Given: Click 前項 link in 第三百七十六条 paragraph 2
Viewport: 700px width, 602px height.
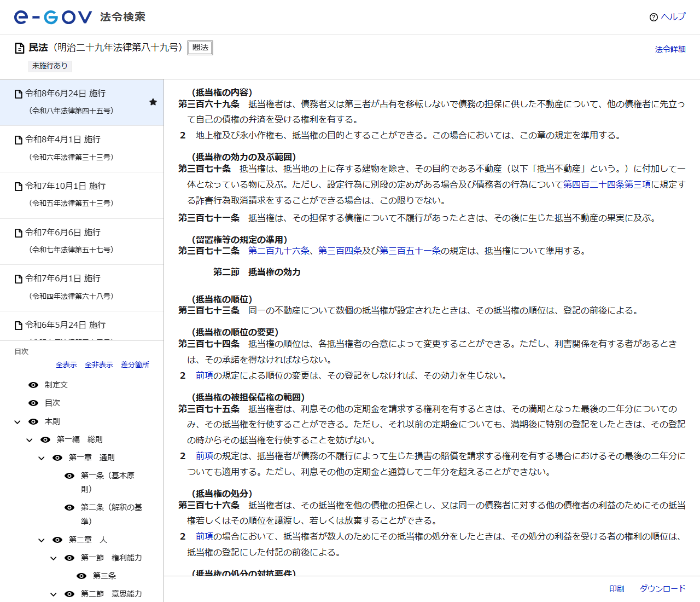Looking at the screenshot, I should [x=205, y=536].
